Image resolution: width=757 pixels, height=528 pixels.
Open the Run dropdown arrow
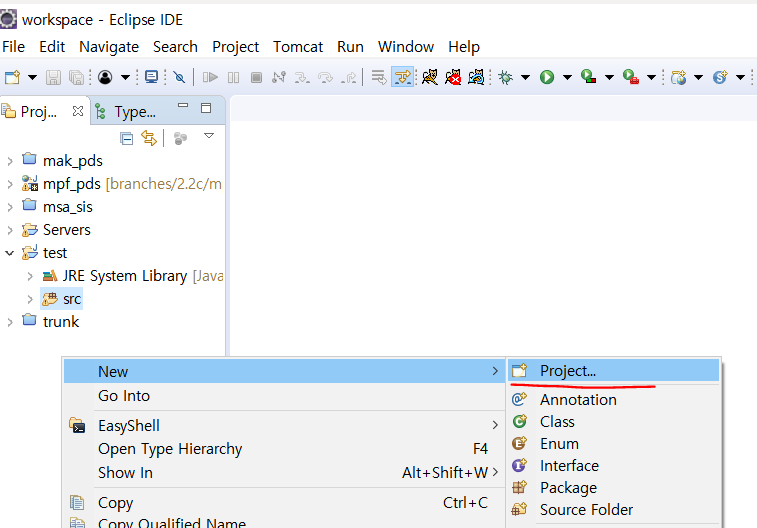point(568,77)
